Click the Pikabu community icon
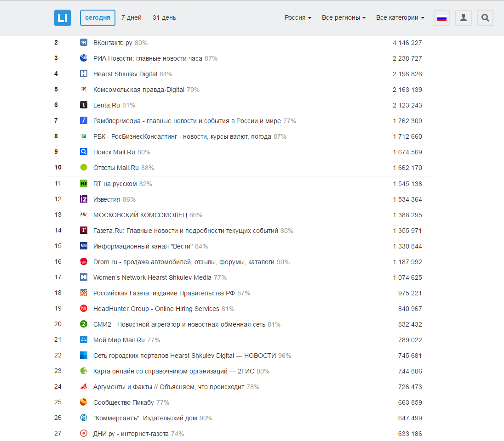The width and height of the screenshot is (504, 441). tap(84, 402)
